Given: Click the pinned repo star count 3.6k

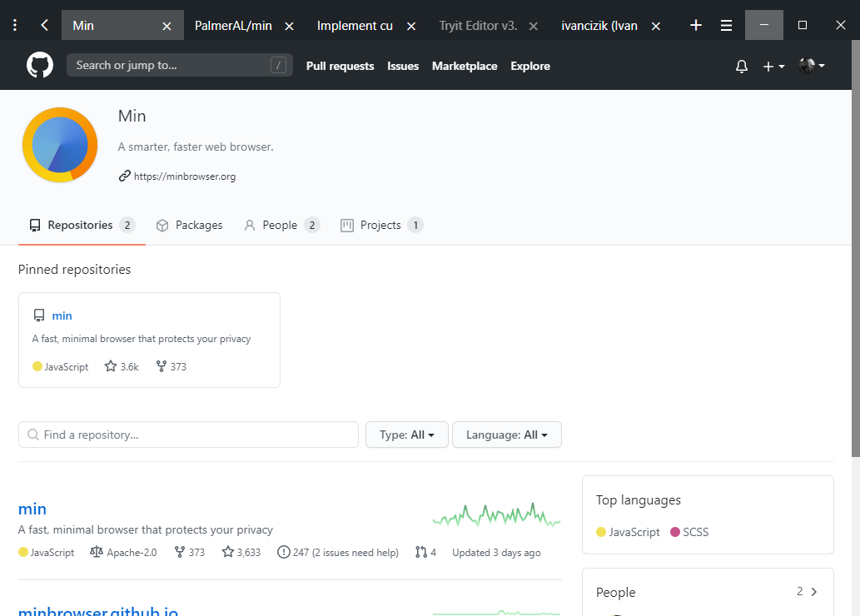Looking at the screenshot, I should [x=122, y=366].
